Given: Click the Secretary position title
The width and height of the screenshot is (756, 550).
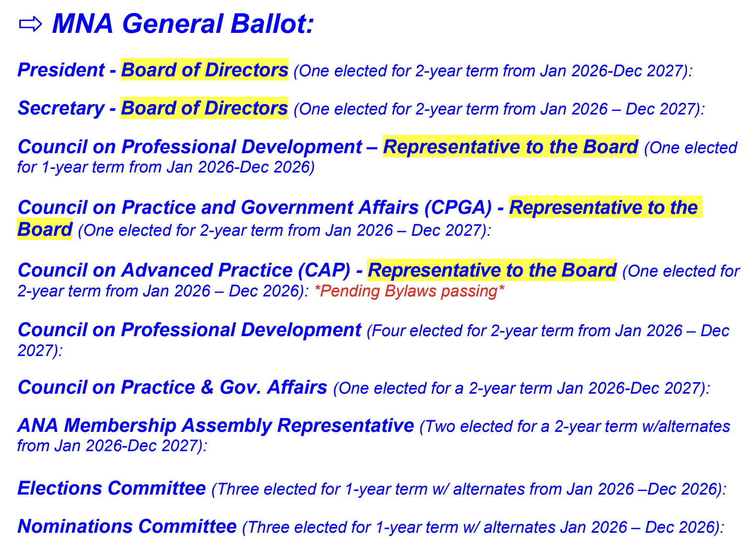Looking at the screenshot, I should 61,108.
